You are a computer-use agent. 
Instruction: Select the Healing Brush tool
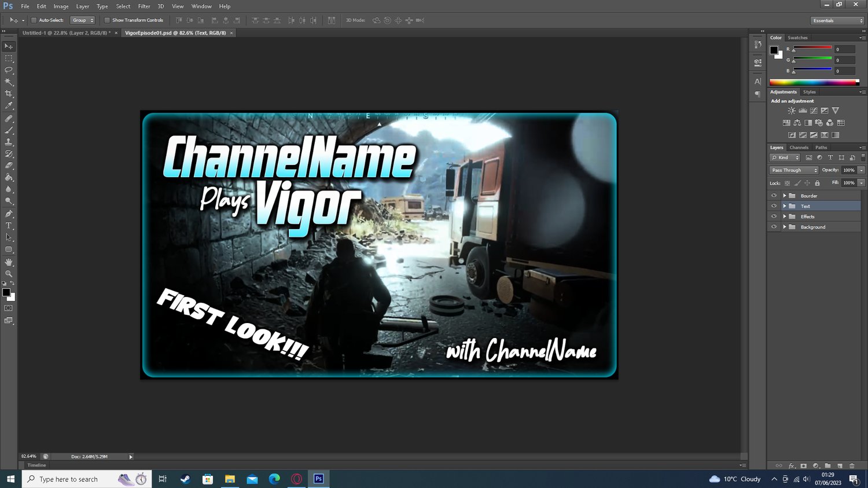pos(9,119)
